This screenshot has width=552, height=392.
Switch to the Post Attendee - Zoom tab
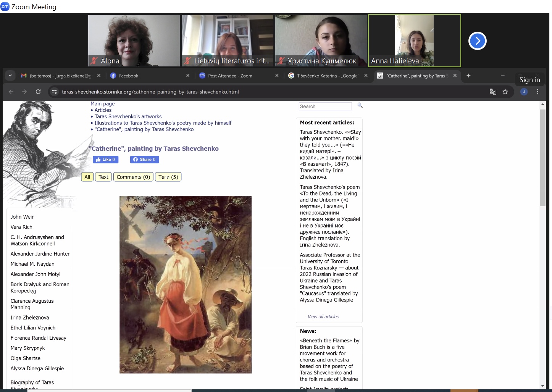point(239,76)
